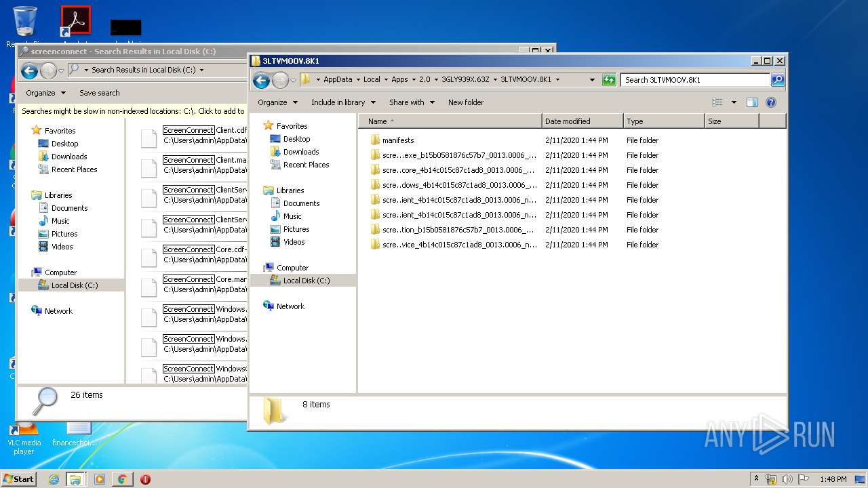
Task: Launch Internet Explorer from taskbar
Action: click(54, 479)
